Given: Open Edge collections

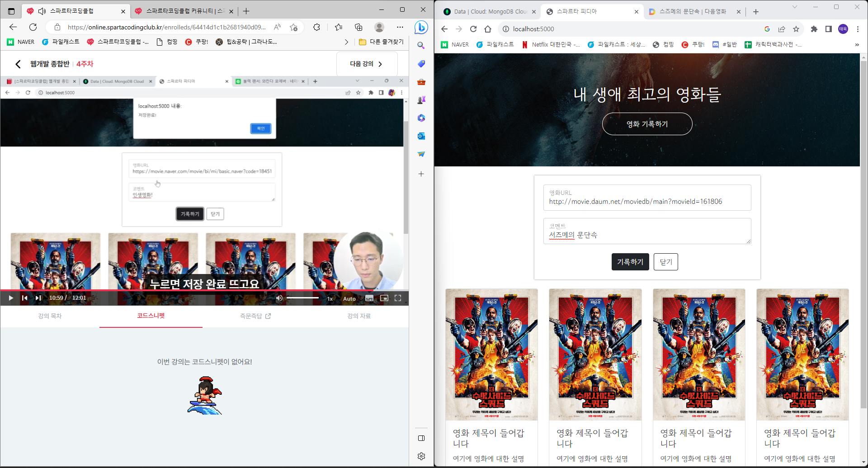Looking at the screenshot, I should click(x=359, y=27).
